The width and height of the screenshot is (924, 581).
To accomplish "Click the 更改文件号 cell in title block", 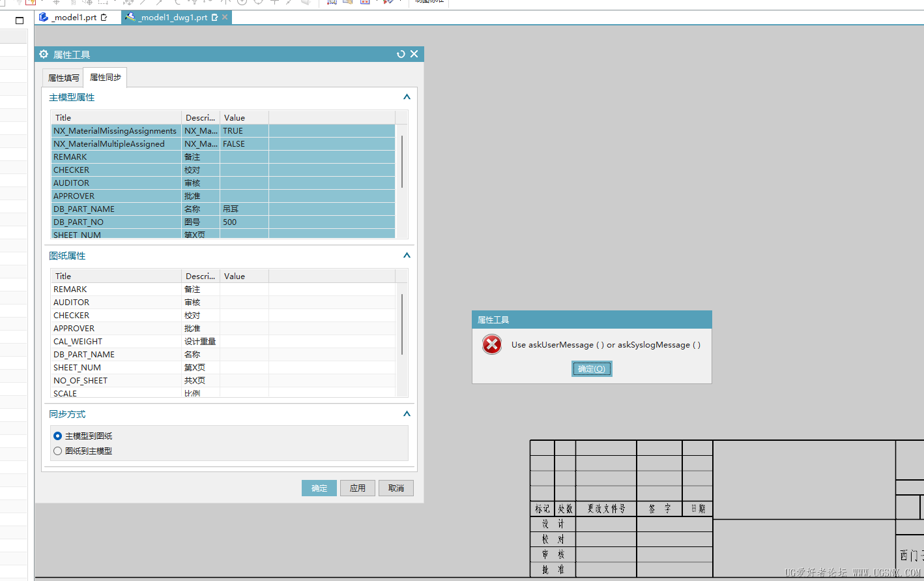I will click(x=606, y=509).
